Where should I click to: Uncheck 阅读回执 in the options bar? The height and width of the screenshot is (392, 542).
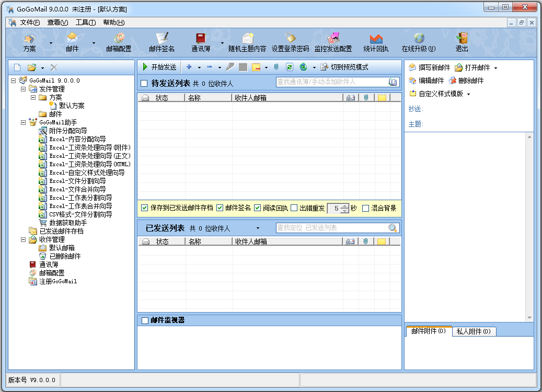257,209
